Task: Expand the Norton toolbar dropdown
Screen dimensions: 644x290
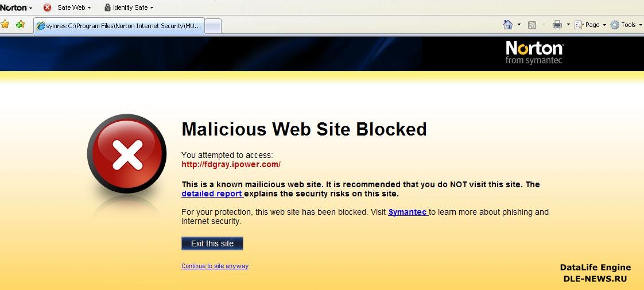Action: pyautogui.click(x=30, y=8)
